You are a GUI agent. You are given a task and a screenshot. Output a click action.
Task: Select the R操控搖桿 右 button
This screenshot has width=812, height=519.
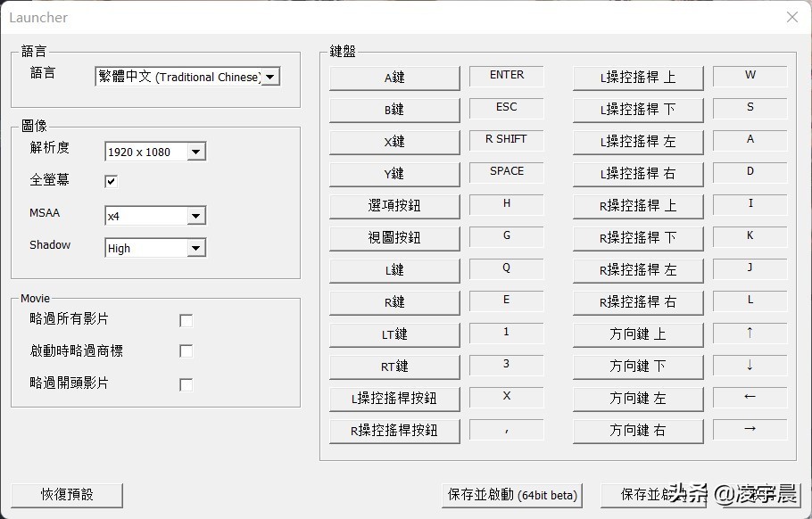click(637, 302)
